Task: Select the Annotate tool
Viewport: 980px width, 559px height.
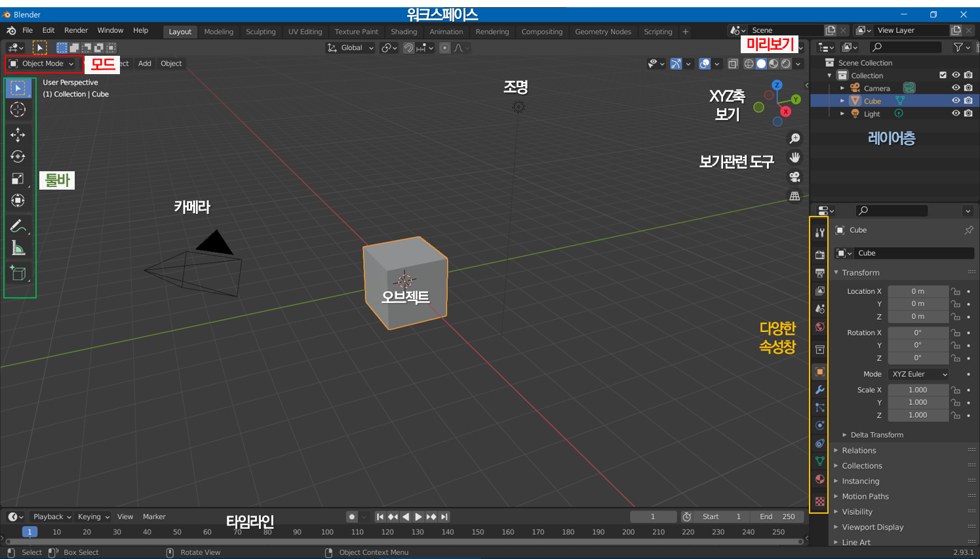Action: coord(18,226)
